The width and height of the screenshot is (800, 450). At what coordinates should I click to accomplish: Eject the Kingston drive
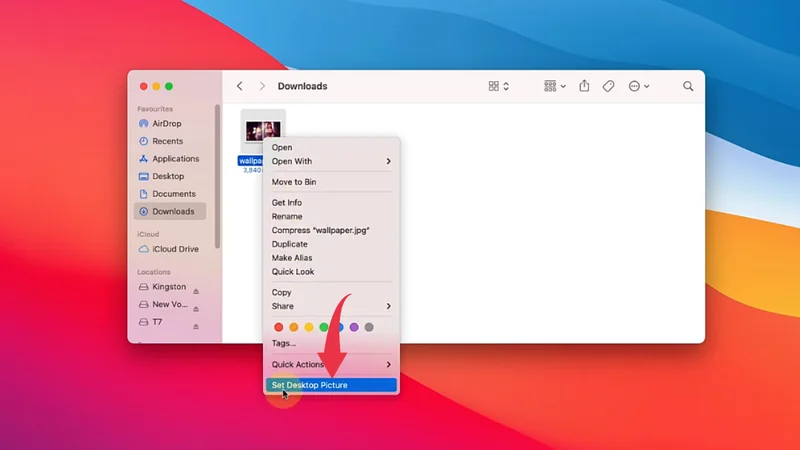[x=196, y=288]
